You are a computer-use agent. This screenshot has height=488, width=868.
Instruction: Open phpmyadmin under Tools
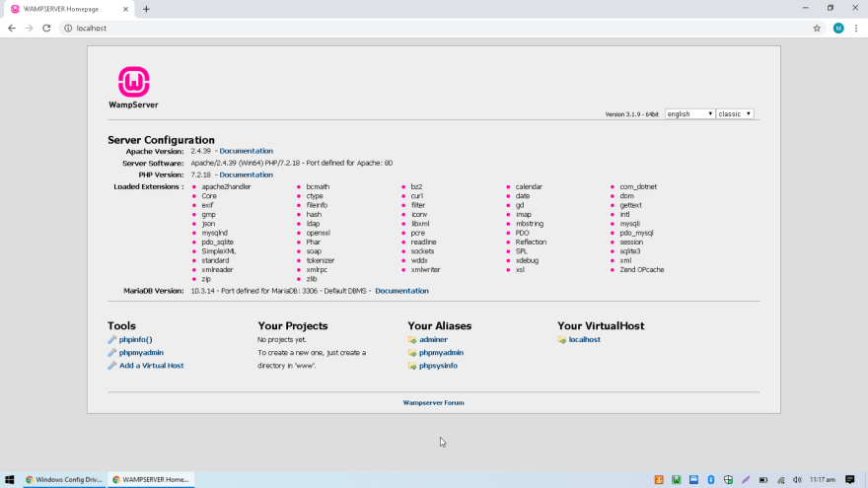click(x=141, y=353)
